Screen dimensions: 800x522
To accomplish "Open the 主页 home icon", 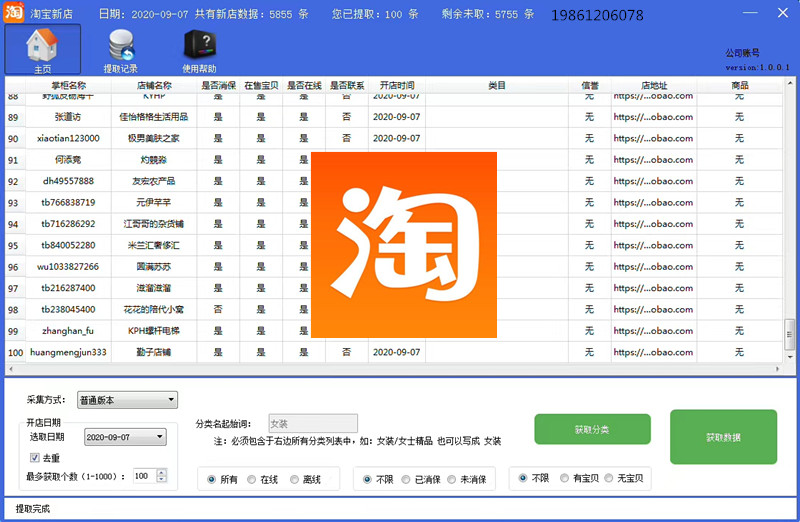I will click(43, 49).
